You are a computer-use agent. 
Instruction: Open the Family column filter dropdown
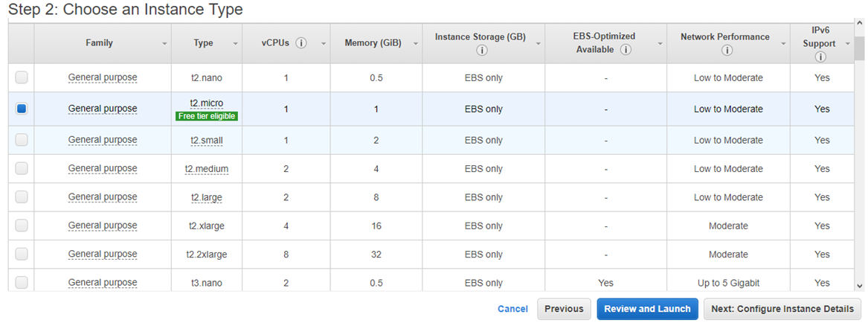coord(164,44)
